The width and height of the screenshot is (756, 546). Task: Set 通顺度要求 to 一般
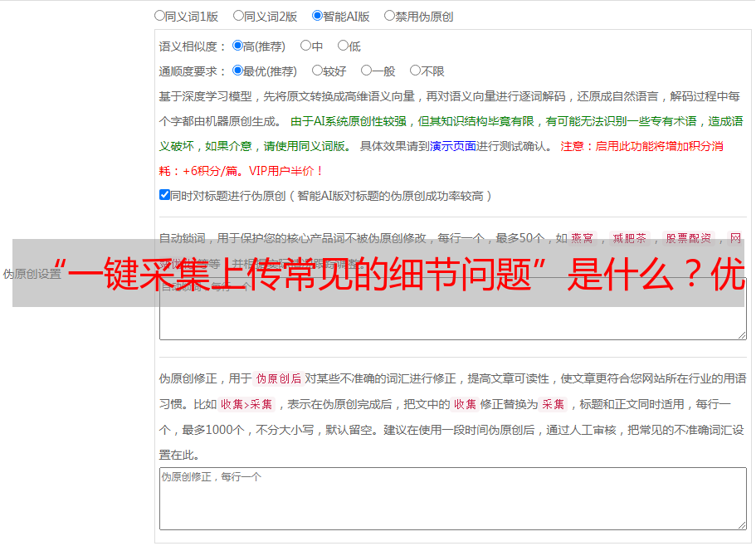(x=367, y=71)
